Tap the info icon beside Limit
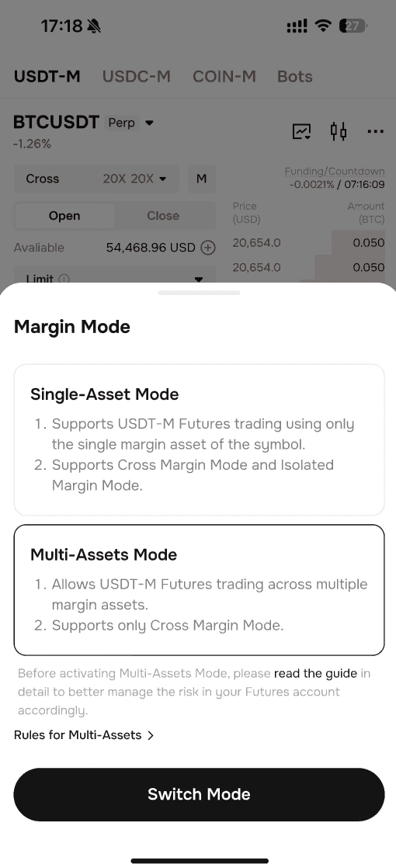Screen dimensions: 396x868 [x=64, y=279]
